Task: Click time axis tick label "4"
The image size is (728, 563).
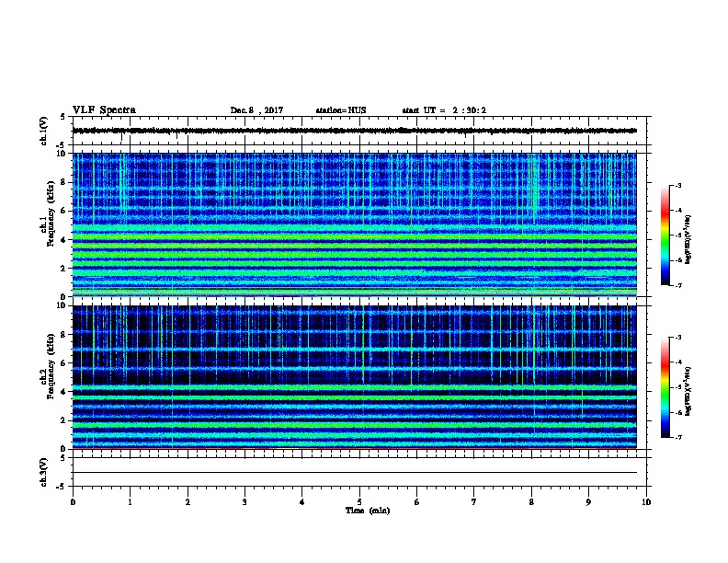Action: coord(302,502)
